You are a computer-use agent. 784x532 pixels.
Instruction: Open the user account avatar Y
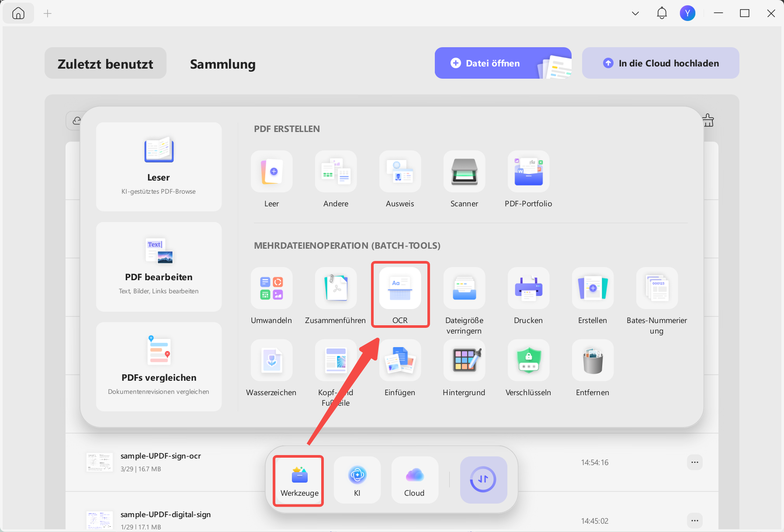click(x=687, y=13)
